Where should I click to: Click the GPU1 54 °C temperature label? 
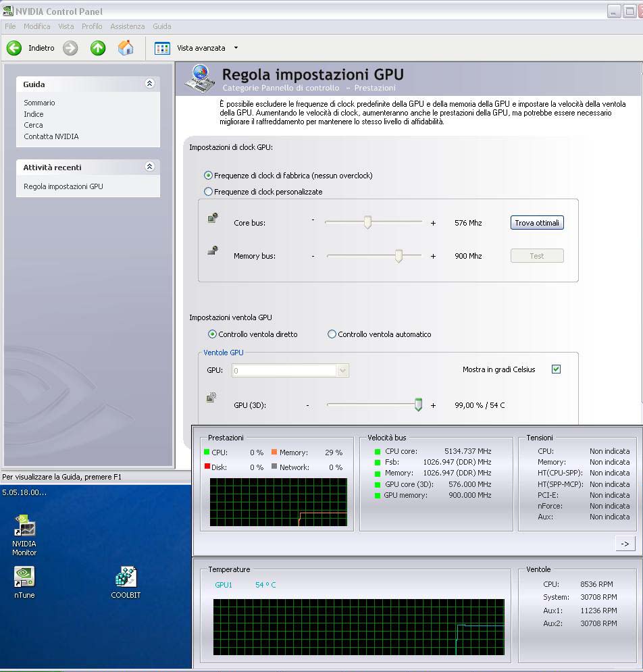pyautogui.click(x=245, y=585)
